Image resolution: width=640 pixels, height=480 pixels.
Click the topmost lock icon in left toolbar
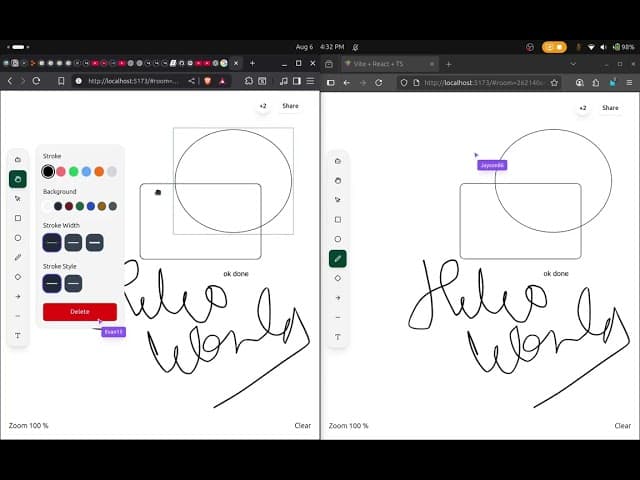coord(18,160)
